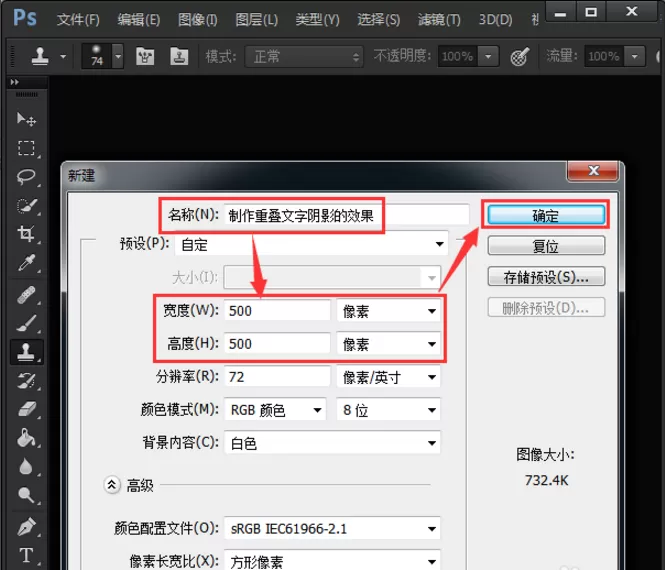Select the Move tool
665x570 pixels.
(x=26, y=120)
